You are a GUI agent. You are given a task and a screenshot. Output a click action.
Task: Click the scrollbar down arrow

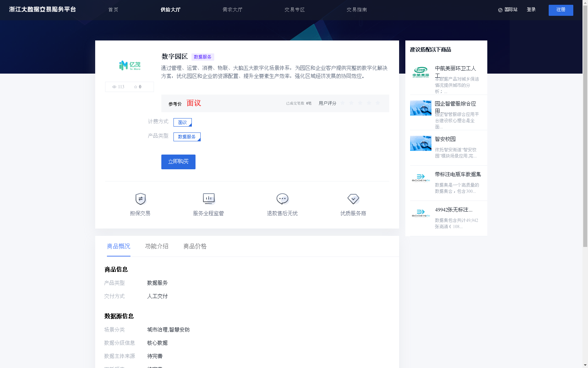585,365
